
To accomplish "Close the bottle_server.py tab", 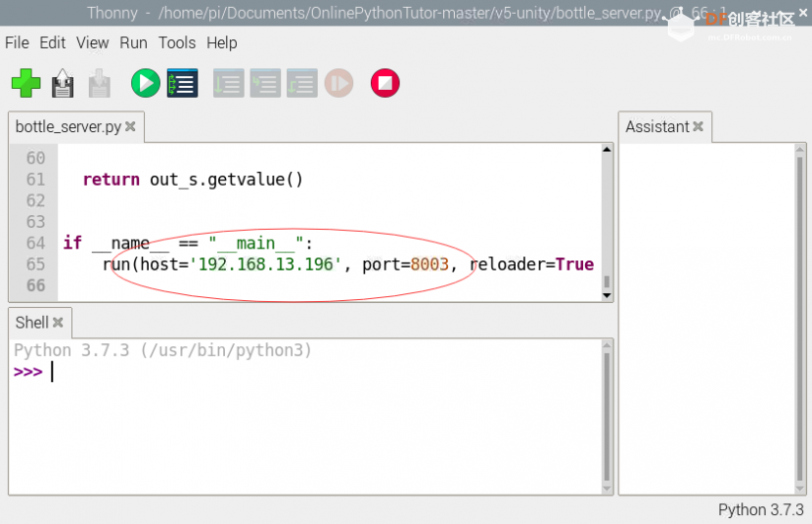I will [x=130, y=126].
